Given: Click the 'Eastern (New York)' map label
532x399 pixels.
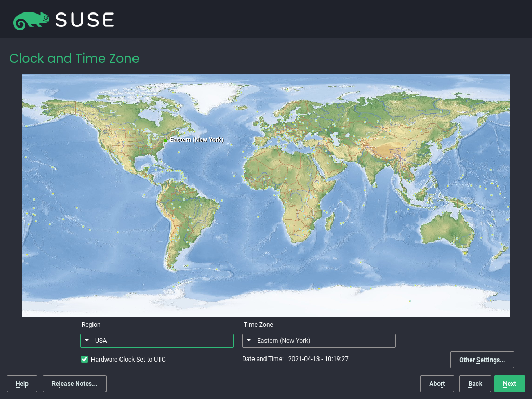Looking at the screenshot, I should 197,140.
